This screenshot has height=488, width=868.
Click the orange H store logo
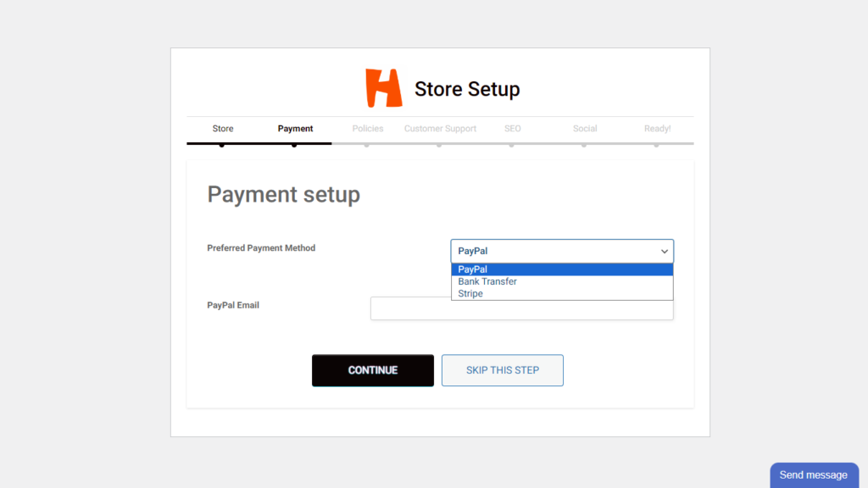(x=383, y=88)
